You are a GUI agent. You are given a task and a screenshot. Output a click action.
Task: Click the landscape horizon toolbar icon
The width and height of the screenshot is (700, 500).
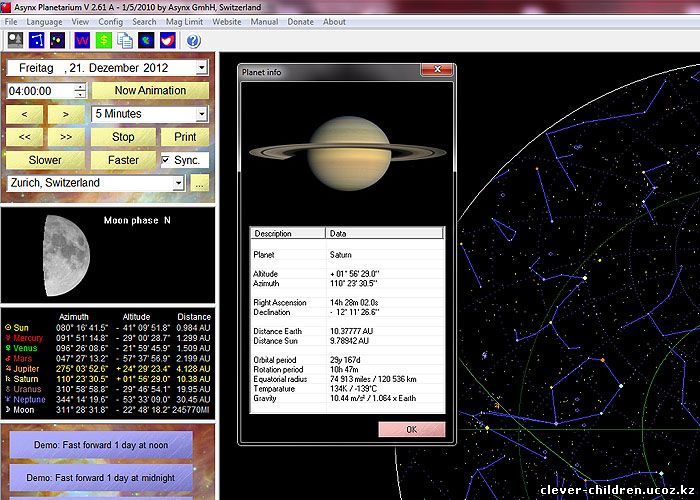(15, 40)
